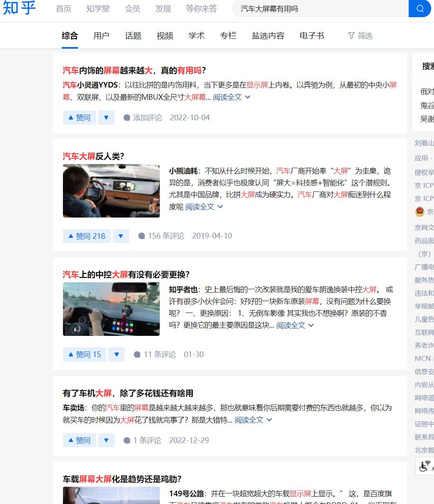Open the 筛选 filter icon
The width and height of the screenshot is (434, 504).
tap(351, 36)
